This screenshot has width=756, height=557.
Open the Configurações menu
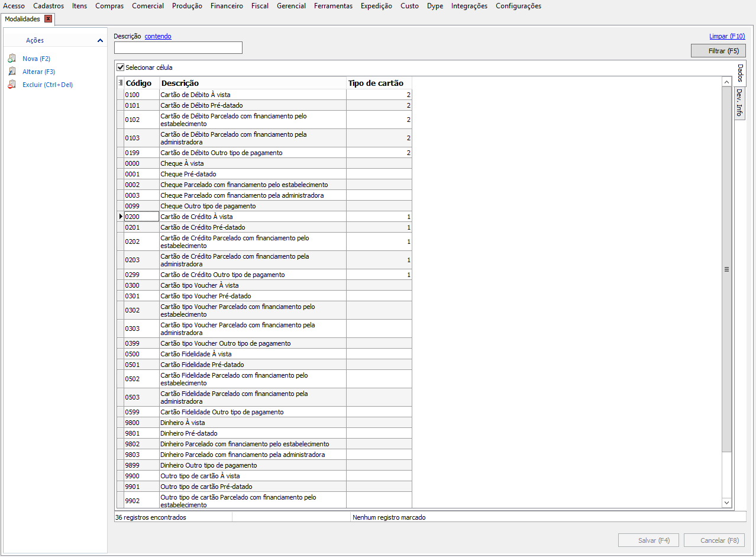[518, 6]
